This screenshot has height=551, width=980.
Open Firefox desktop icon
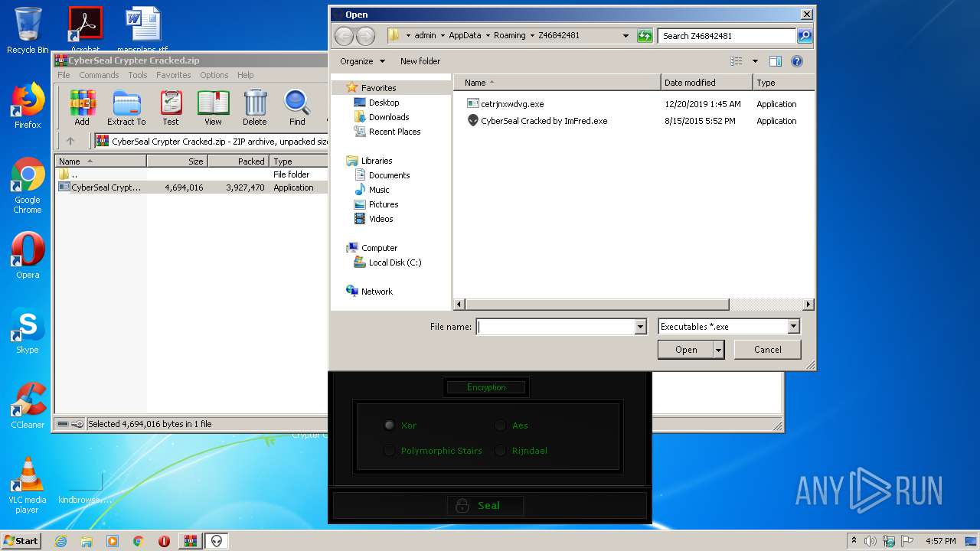28,106
